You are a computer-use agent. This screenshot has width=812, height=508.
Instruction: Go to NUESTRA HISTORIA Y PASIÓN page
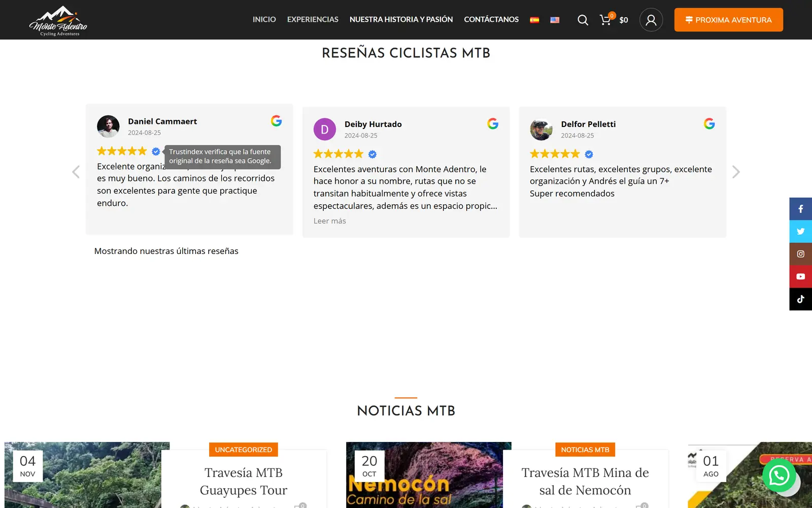pos(401,19)
